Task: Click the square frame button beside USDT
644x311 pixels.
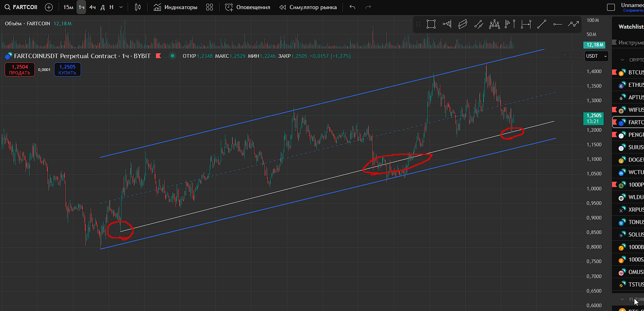Action: tap(576, 56)
